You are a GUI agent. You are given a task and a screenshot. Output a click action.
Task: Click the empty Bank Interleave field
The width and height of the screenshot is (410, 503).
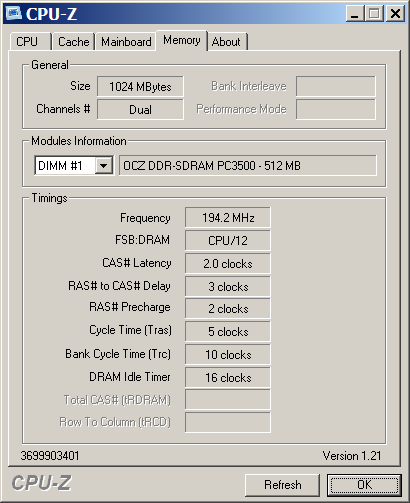coord(336,86)
